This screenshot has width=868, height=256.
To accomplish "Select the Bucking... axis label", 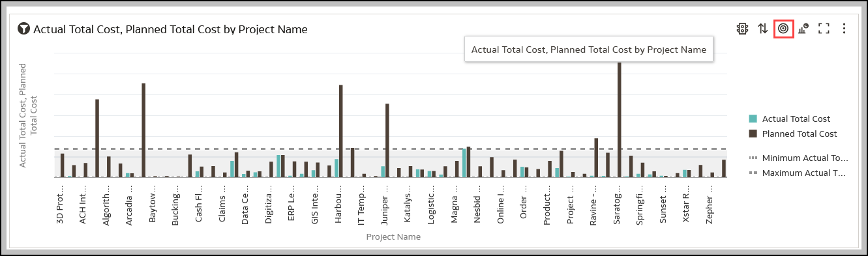I will [x=176, y=205].
